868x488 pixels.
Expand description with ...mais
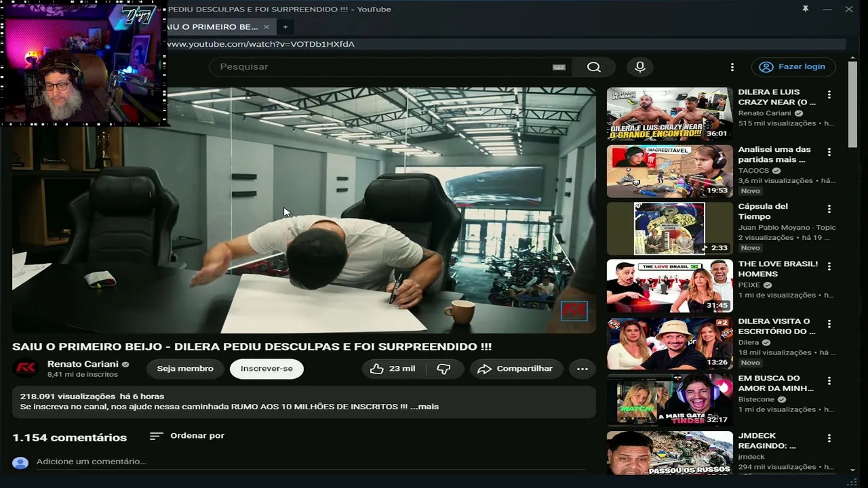(425, 407)
